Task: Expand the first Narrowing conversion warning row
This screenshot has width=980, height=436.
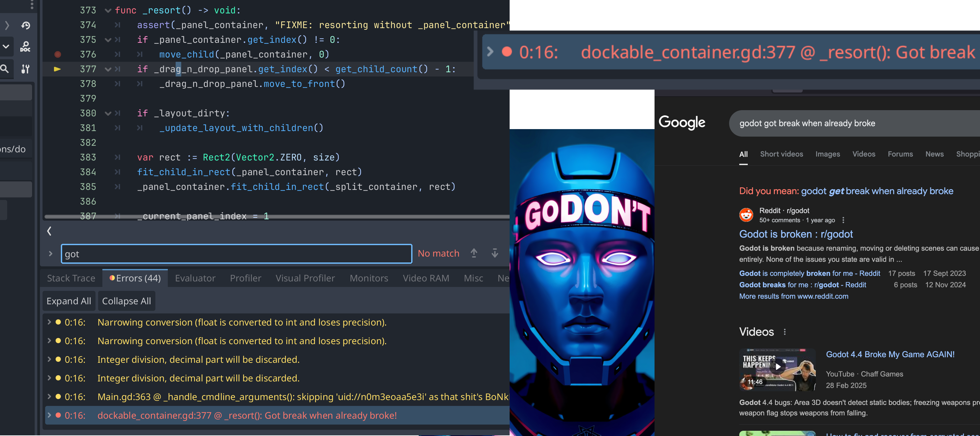Action: [49, 322]
